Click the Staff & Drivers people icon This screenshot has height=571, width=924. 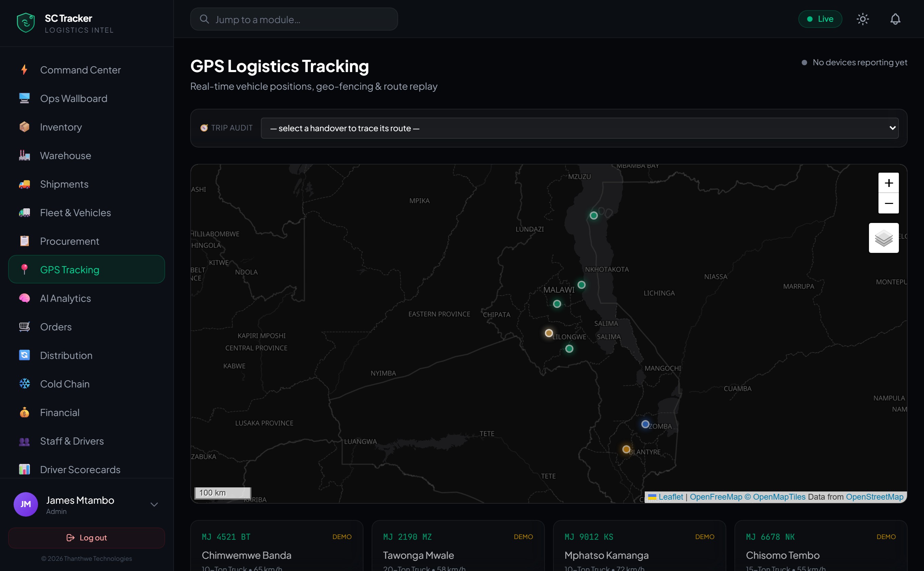[x=24, y=441]
